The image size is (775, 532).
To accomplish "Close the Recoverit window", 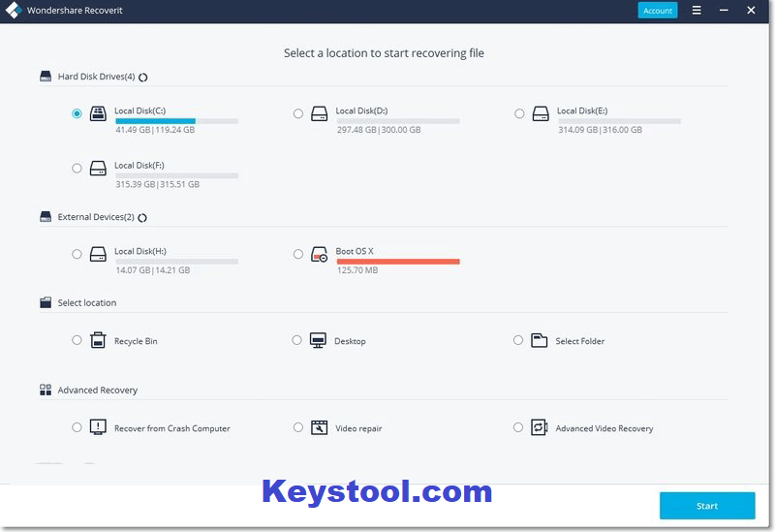I will (x=751, y=10).
